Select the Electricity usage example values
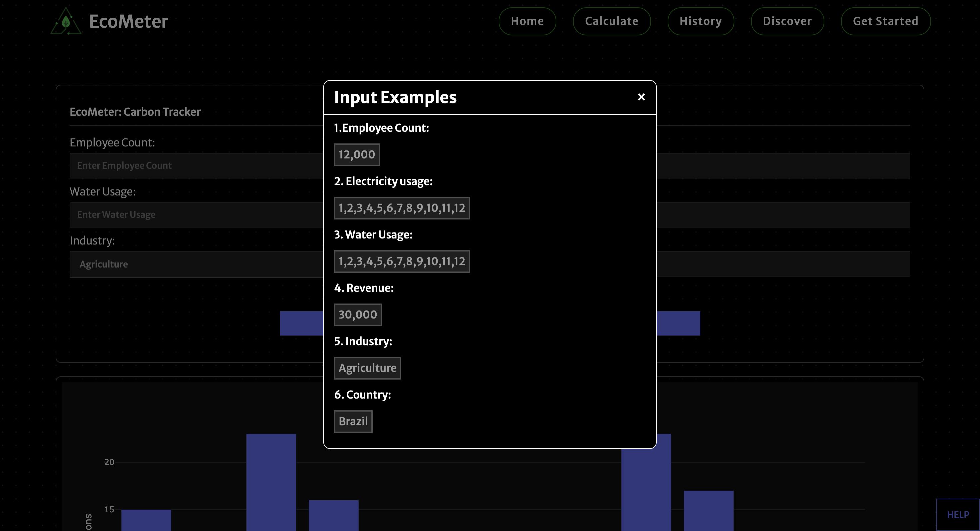This screenshot has width=980, height=531. [401, 208]
